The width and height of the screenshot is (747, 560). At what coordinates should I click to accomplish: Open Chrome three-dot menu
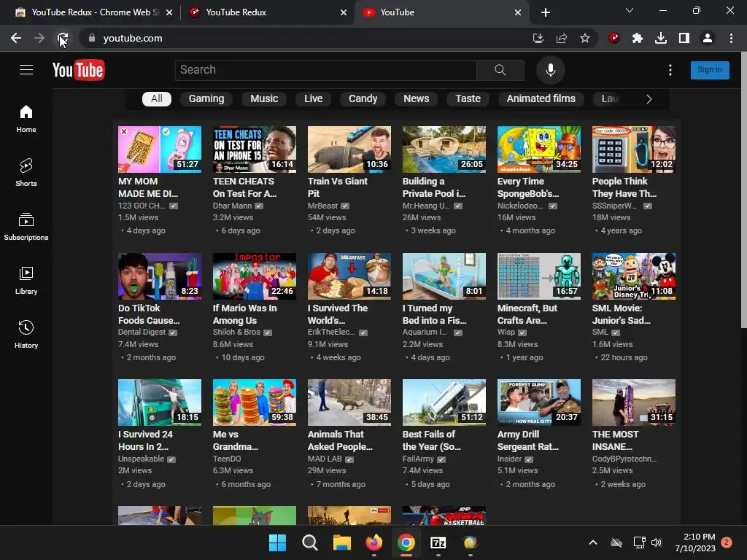731,38
